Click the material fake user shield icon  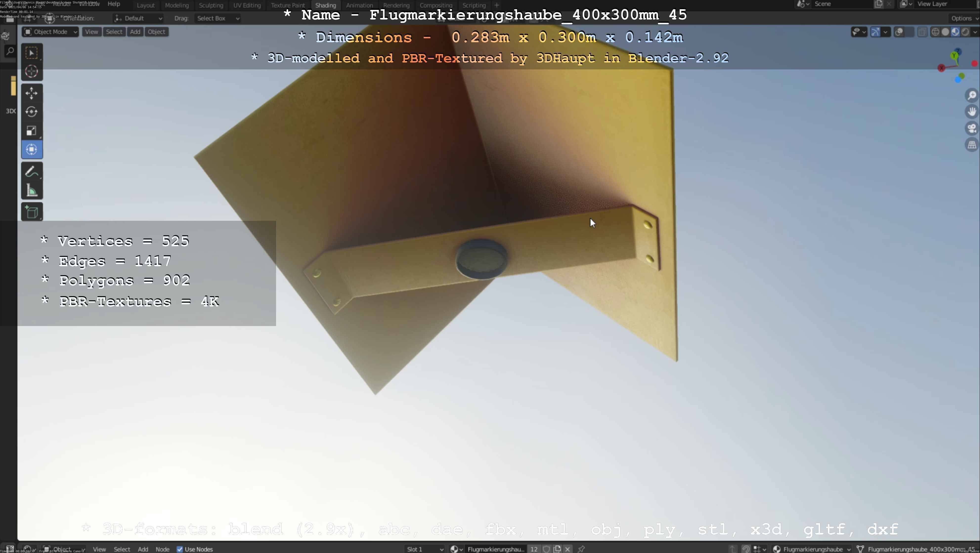tap(546, 549)
